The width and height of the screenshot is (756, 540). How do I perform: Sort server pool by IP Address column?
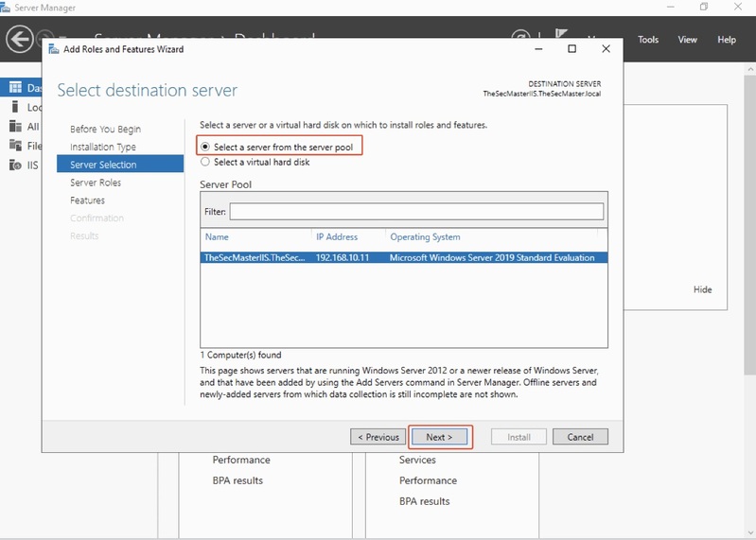(337, 237)
